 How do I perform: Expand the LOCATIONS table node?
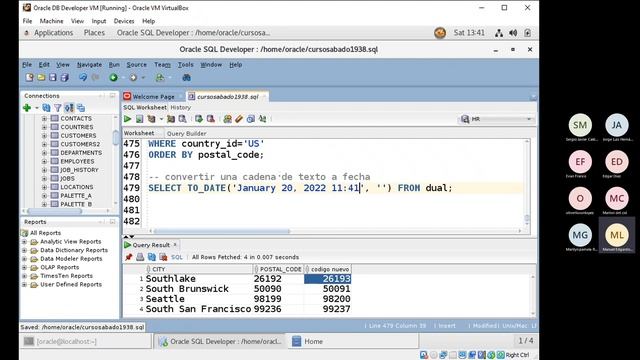click(x=44, y=187)
